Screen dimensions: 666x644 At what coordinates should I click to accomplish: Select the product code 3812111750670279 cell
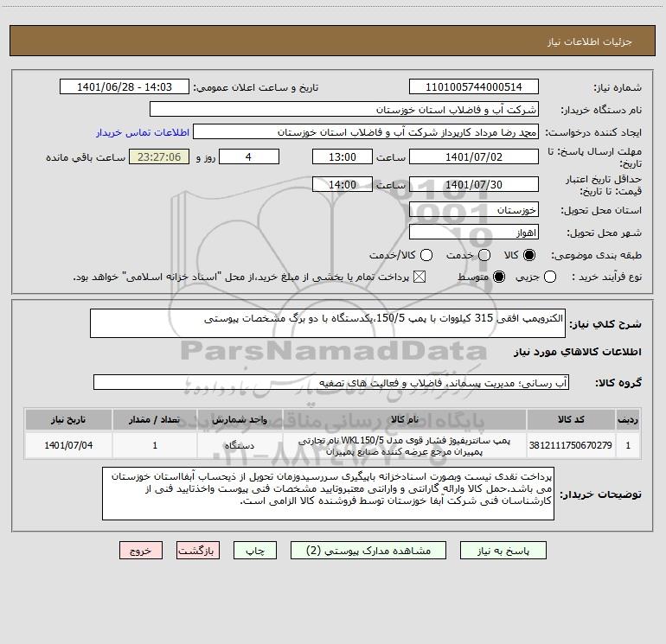click(x=571, y=445)
